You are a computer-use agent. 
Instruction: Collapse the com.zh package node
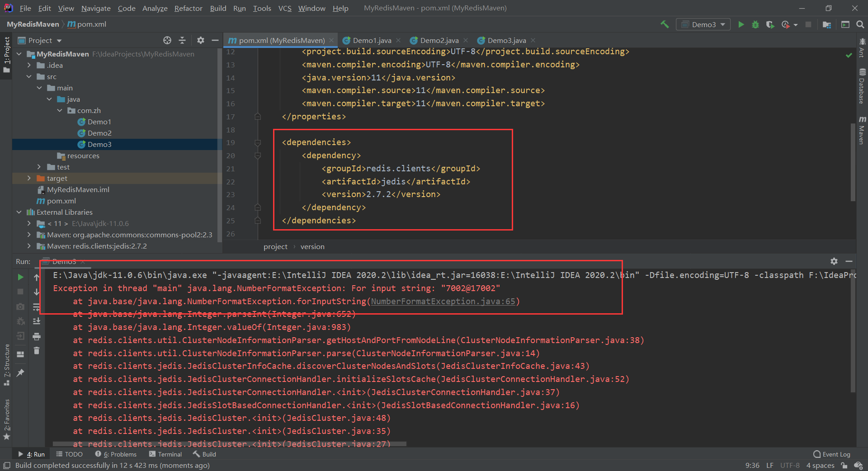tap(60, 110)
